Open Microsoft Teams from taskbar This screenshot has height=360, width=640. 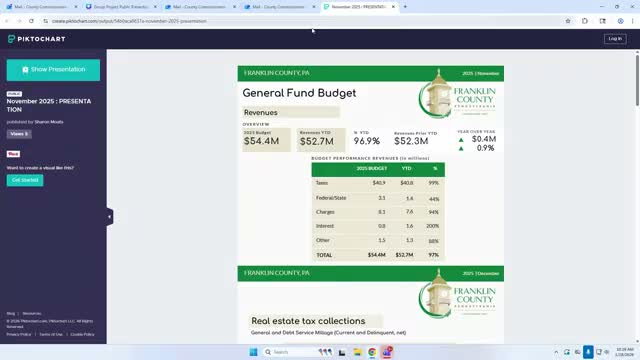point(387,352)
